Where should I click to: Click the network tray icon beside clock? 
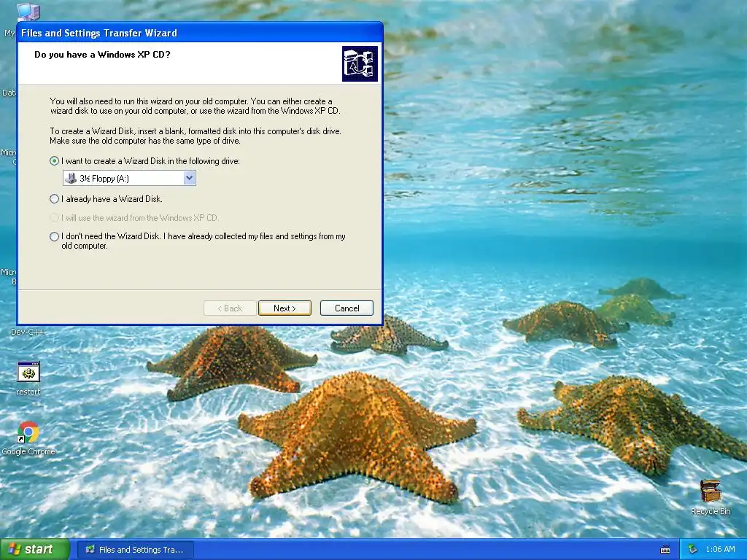tap(693, 550)
